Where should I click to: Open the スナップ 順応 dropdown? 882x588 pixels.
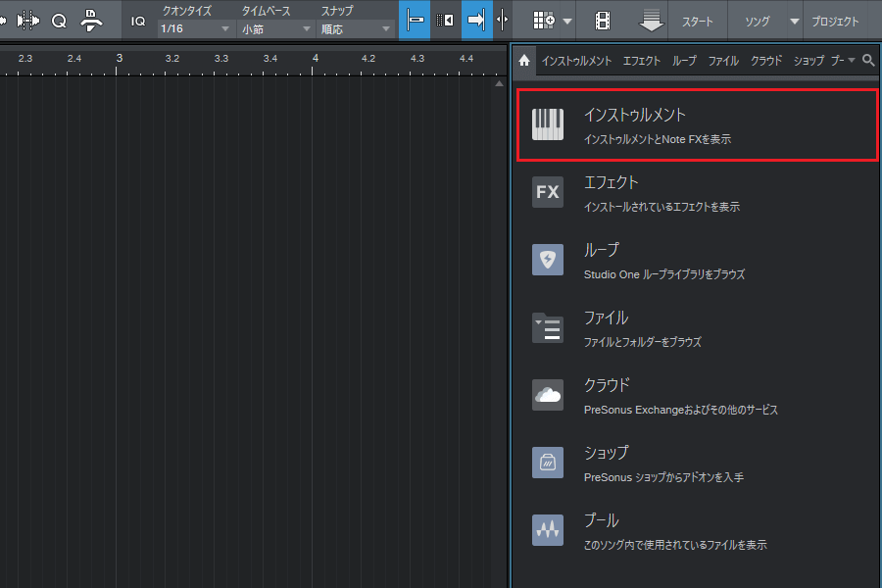(355, 28)
